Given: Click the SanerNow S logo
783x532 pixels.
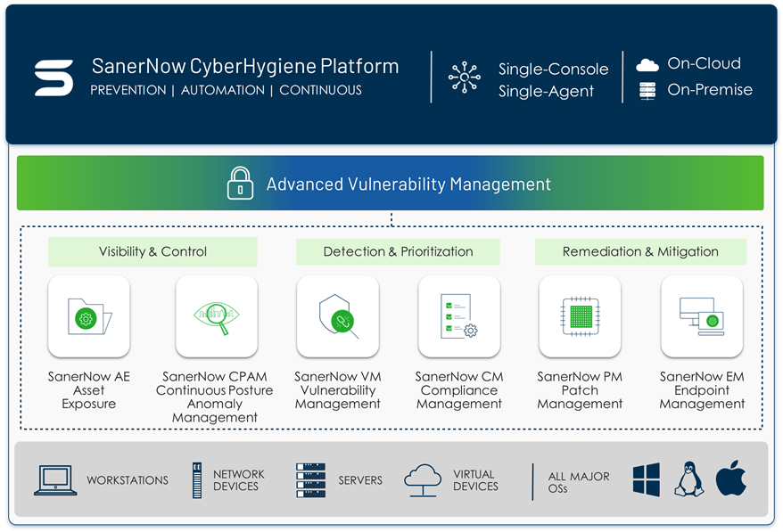Looking at the screenshot, I should pyautogui.click(x=54, y=78).
